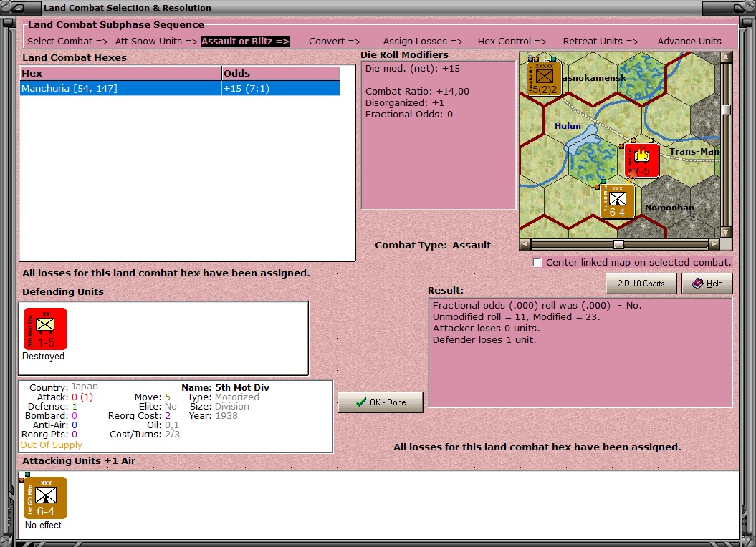Select the destroyed 5th Mot Div counter
The height and width of the screenshot is (547, 756).
click(x=44, y=328)
